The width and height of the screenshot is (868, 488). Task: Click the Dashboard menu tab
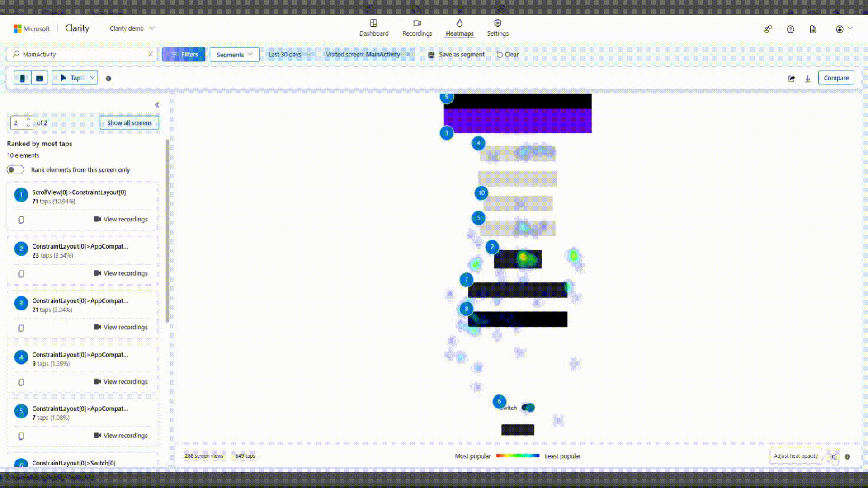(374, 28)
